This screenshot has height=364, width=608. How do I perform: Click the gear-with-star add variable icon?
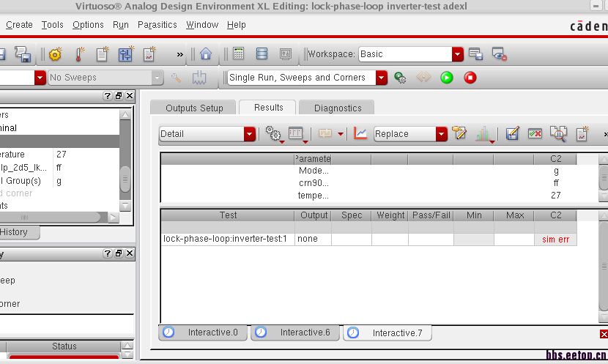tap(55, 54)
